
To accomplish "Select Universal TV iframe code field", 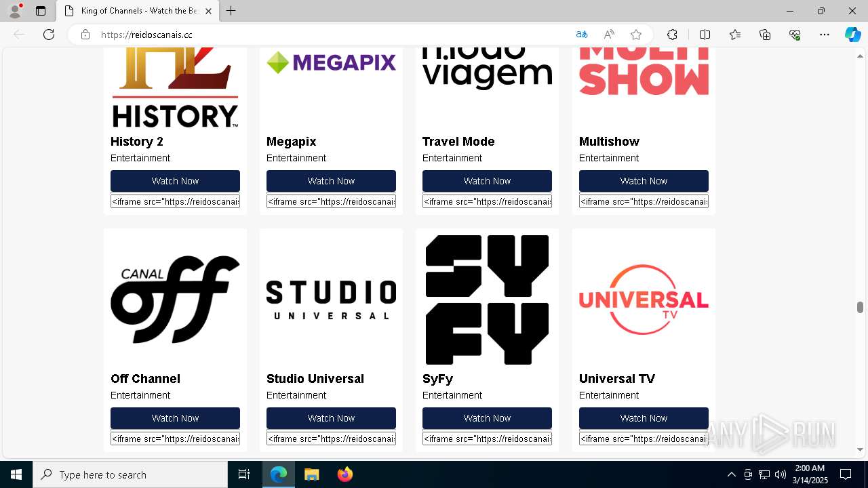I will pyautogui.click(x=644, y=439).
